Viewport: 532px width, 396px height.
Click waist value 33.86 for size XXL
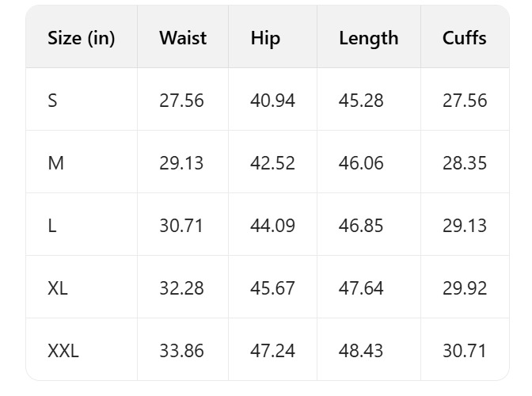[181, 351]
